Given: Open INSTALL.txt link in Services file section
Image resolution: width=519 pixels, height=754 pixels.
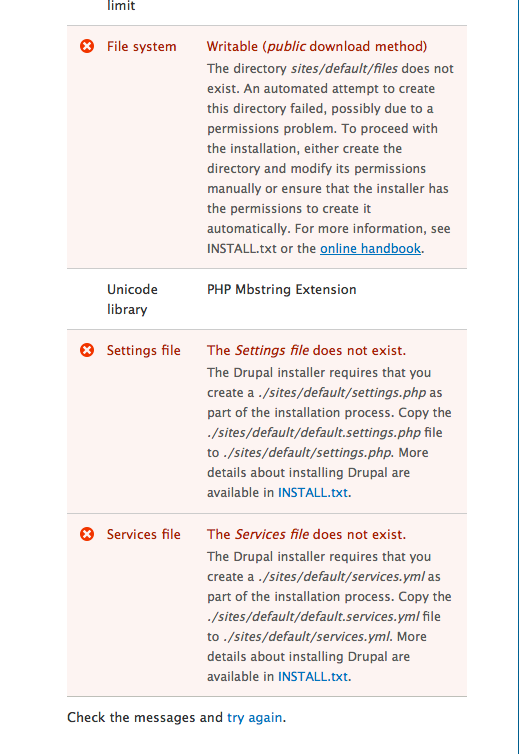Looking at the screenshot, I should (x=313, y=677).
